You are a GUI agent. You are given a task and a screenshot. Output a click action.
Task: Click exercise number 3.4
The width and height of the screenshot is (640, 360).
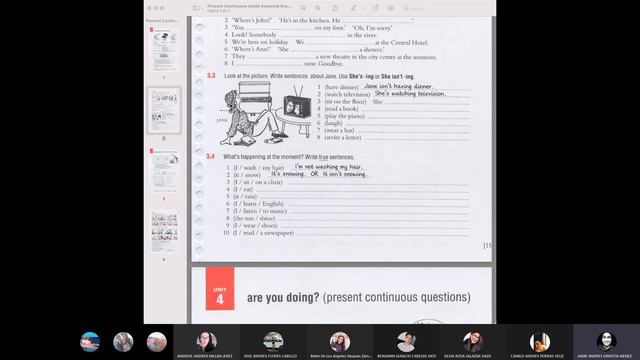[210, 156]
